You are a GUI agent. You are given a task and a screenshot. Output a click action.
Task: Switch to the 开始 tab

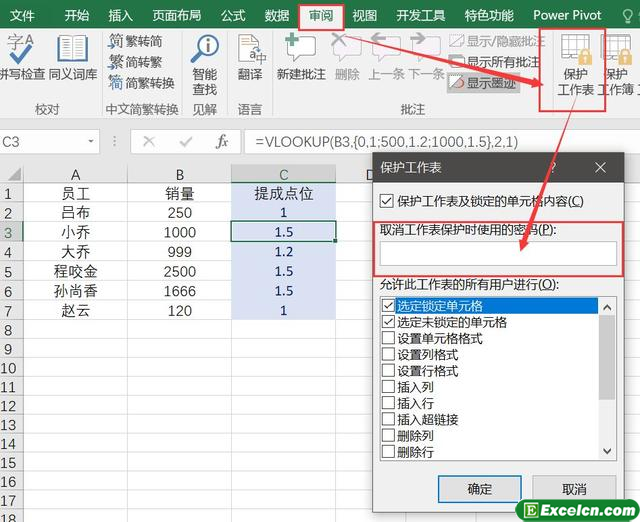pyautogui.click(x=76, y=16)
